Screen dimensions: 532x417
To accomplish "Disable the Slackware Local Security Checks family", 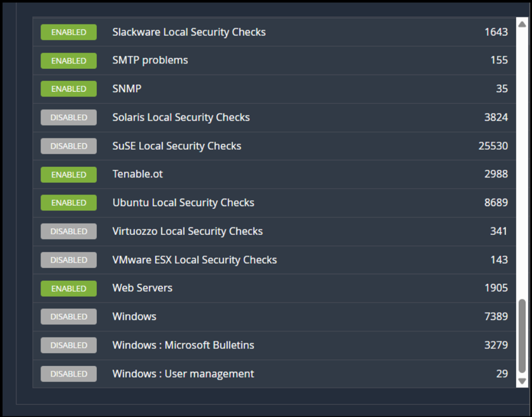I will tap(69, 32).
